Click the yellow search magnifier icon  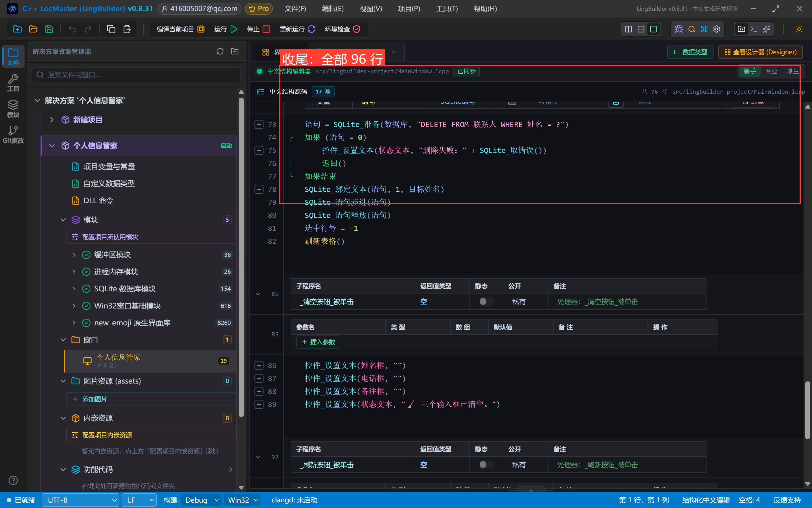click(x=692, y=29)
